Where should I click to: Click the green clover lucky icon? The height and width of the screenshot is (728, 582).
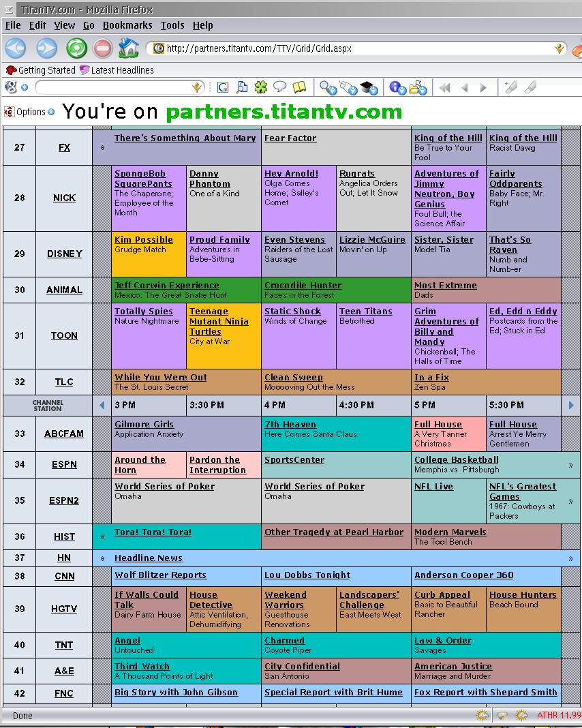pos(261,87)
